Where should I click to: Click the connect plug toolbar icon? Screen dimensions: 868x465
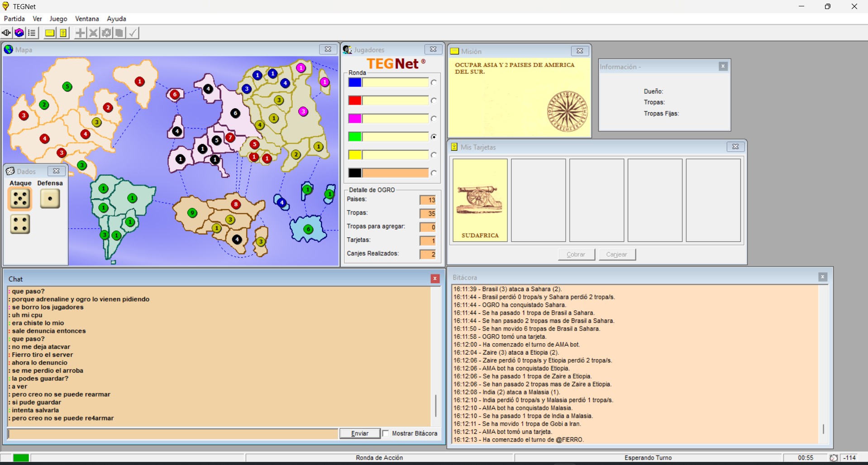[6, 33]
